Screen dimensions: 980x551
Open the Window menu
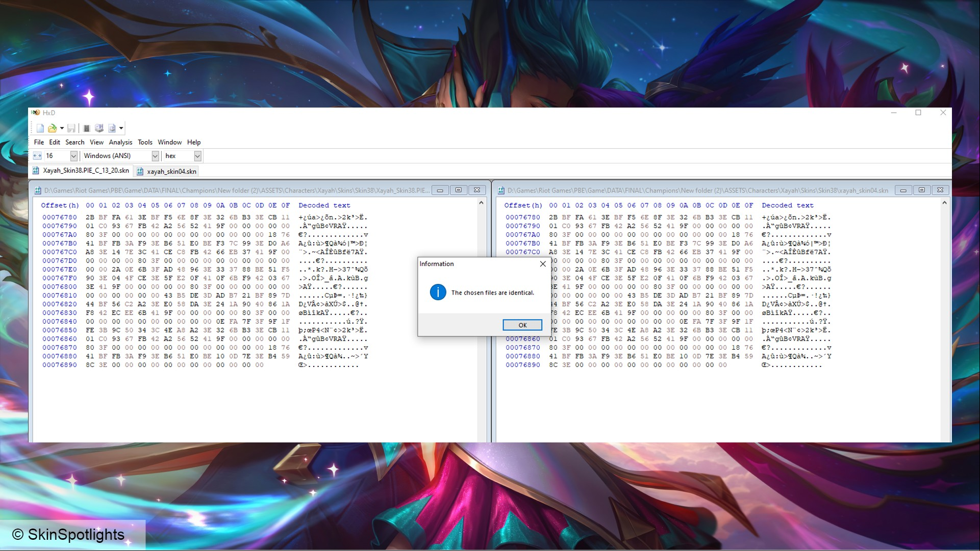pos(169,142)
